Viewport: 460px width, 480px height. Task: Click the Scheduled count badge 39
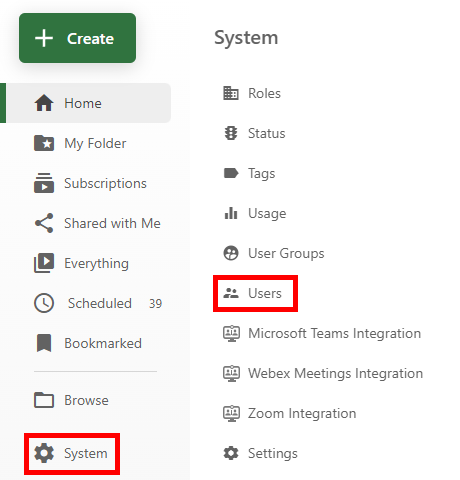point(155,304)
